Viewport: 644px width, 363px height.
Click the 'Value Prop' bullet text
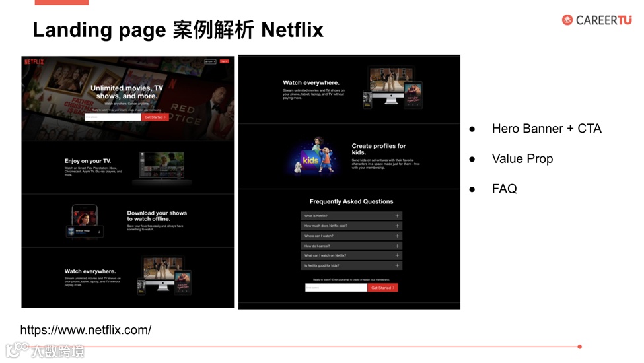(522, 159)
